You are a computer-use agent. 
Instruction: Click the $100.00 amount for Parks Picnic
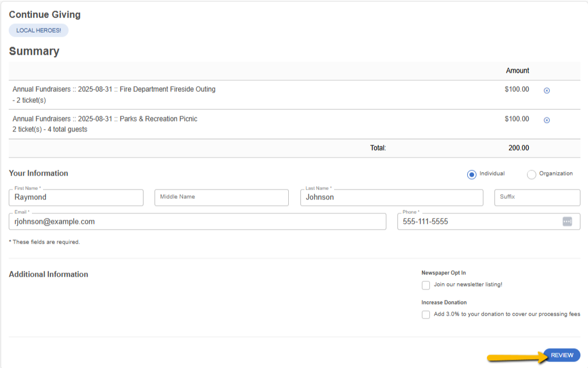(x=517, y=119)
